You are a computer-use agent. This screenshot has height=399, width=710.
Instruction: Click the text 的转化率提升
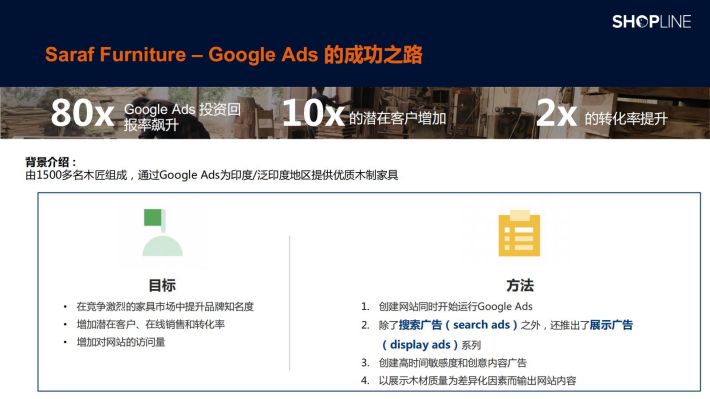pyautogui.click(x=626, y=119)
